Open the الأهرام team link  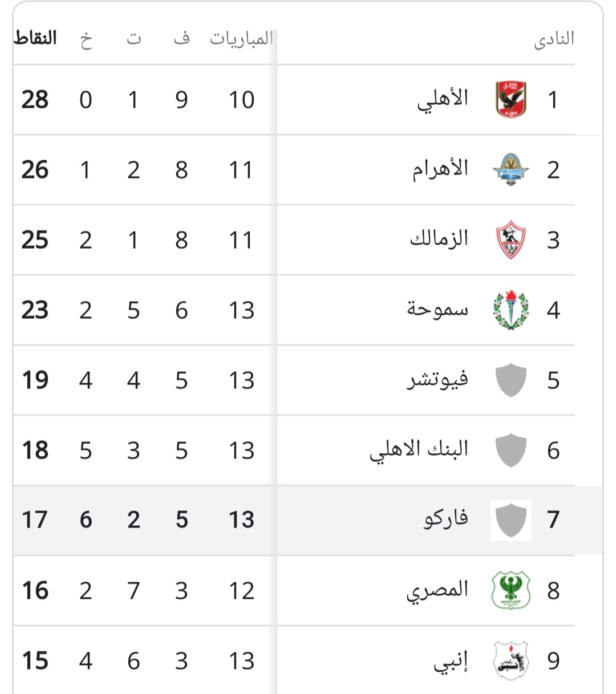440,169
